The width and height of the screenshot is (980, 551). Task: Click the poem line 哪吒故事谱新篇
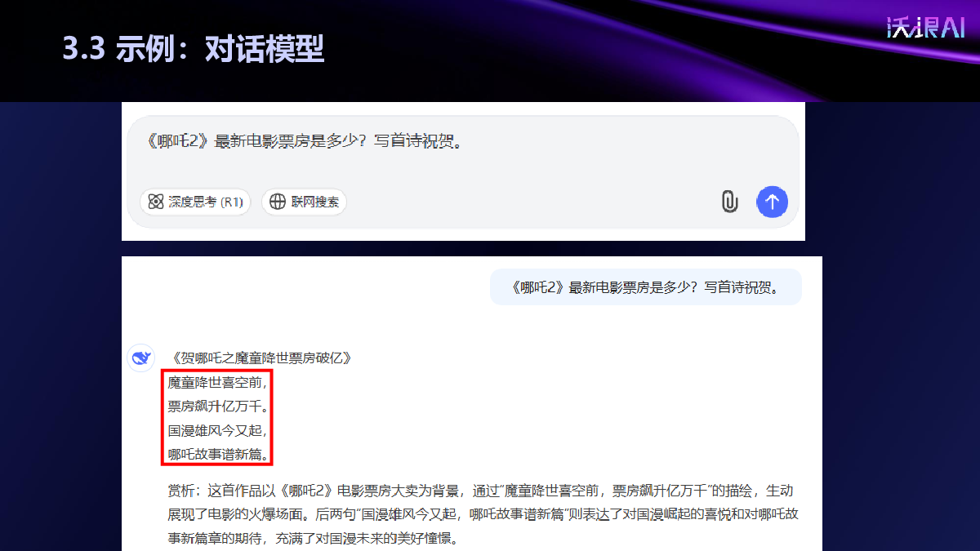tap(217, 453)
